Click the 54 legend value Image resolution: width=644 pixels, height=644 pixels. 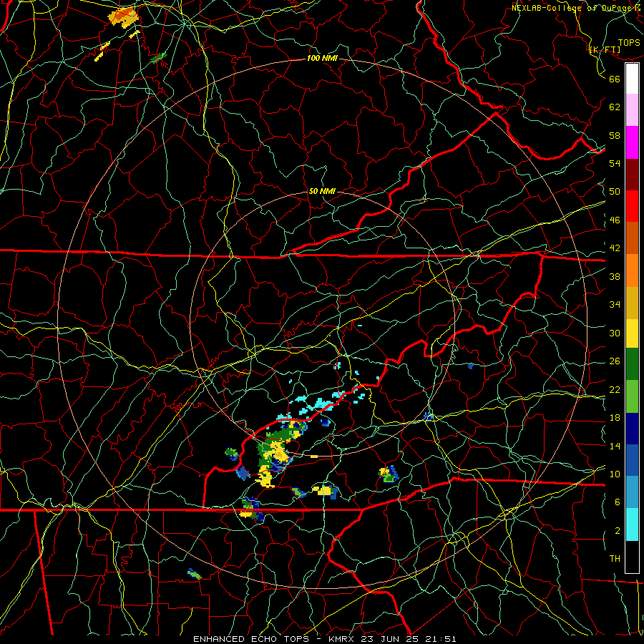[x=615, y=163]
